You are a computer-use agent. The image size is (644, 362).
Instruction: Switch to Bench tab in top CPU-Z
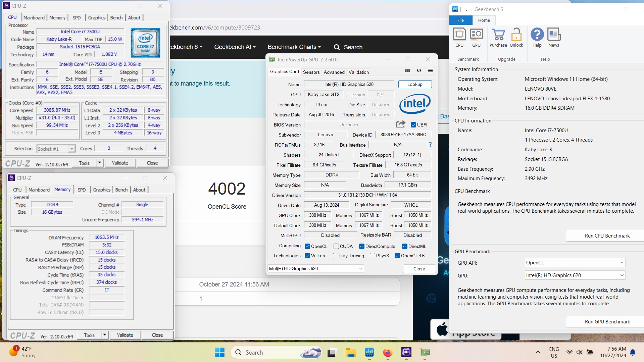[116, 17]
